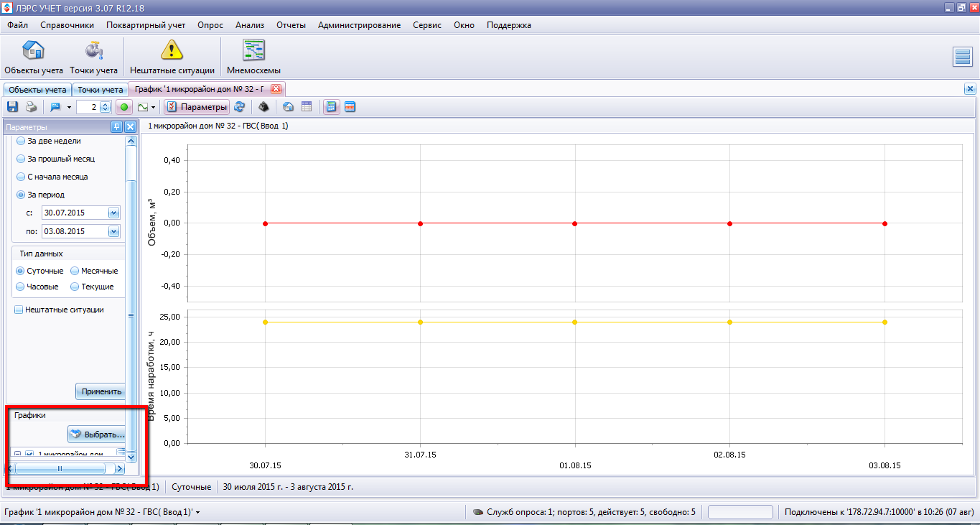This screenshot has width=980, height=525.
Task: Toggle the Параметры toolbar button
Action: coord(197,107)
